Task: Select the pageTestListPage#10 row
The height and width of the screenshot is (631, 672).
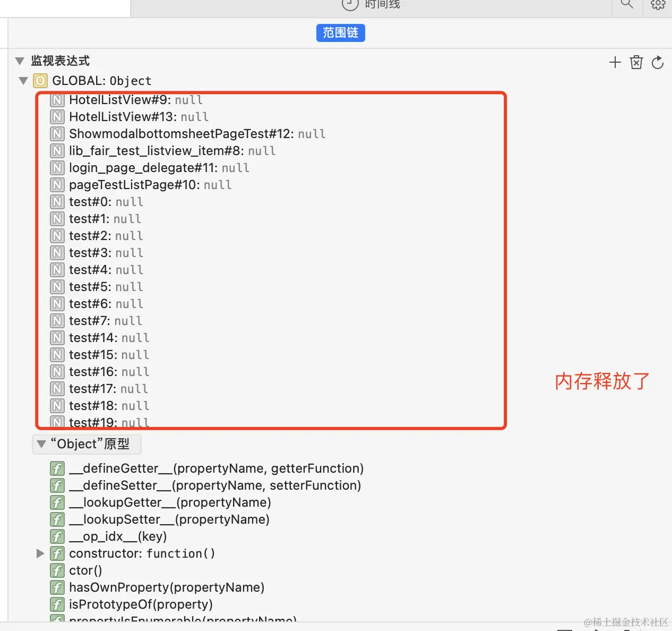Action: 141,185
